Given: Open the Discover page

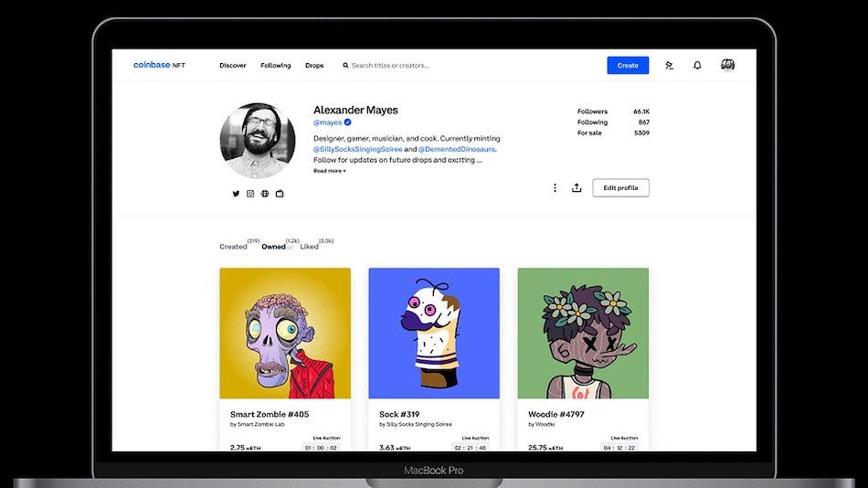Looking at the screenshot, I should 232,66.
